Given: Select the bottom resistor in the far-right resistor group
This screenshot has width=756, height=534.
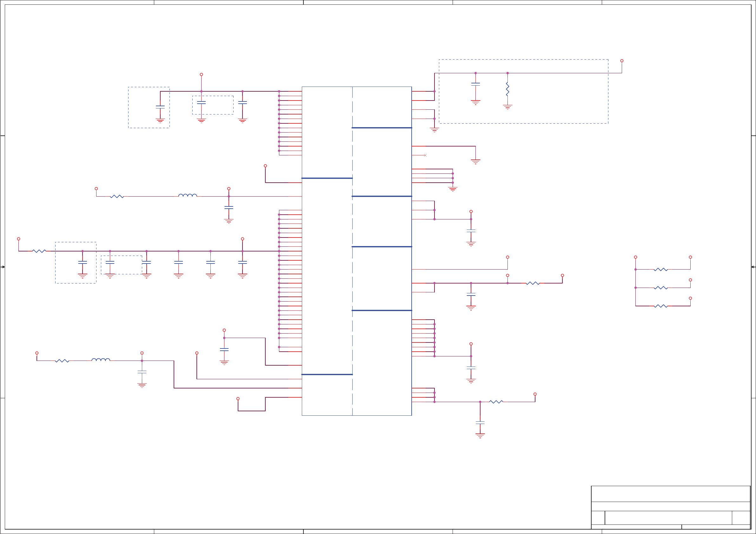Looking at the screenshot, I should [x=660, y=306].
